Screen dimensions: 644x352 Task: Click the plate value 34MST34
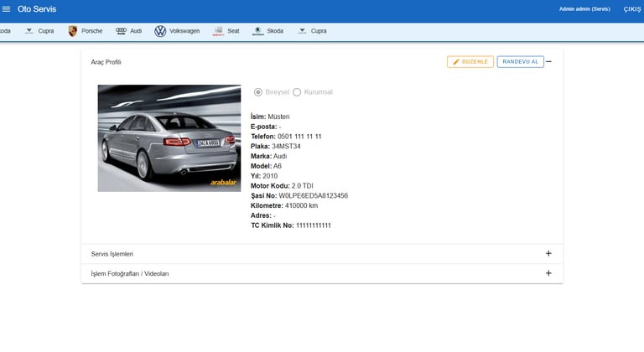coord(286,146)
